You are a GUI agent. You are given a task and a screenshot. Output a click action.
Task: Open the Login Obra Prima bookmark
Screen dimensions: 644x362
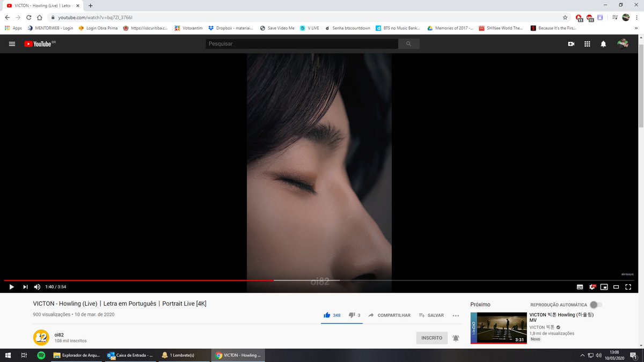[98, 28]
